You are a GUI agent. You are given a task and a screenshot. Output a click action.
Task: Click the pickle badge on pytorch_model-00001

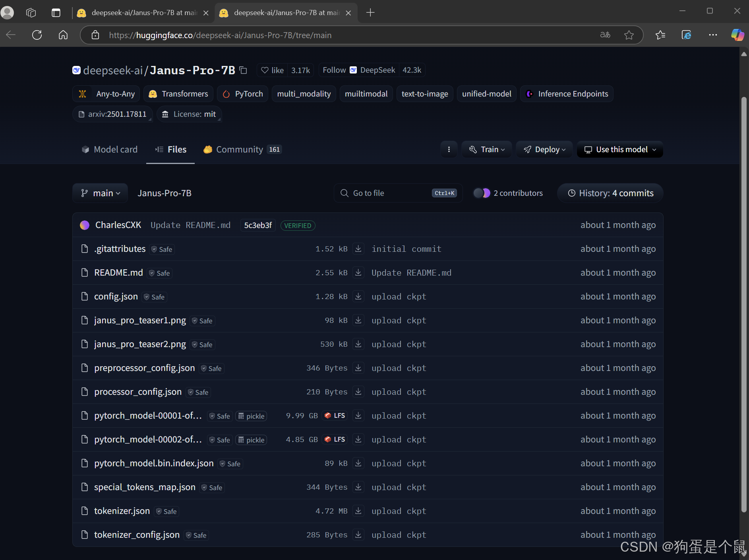251,416
